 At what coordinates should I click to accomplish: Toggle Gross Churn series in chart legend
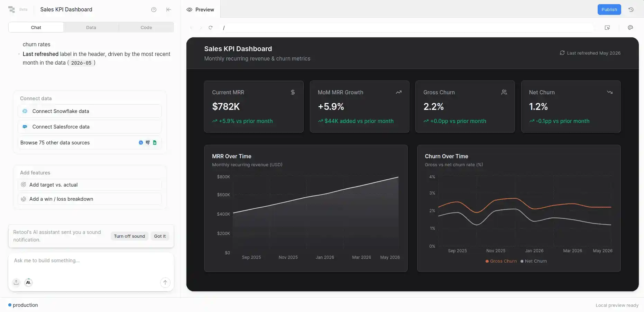point(501,261)
